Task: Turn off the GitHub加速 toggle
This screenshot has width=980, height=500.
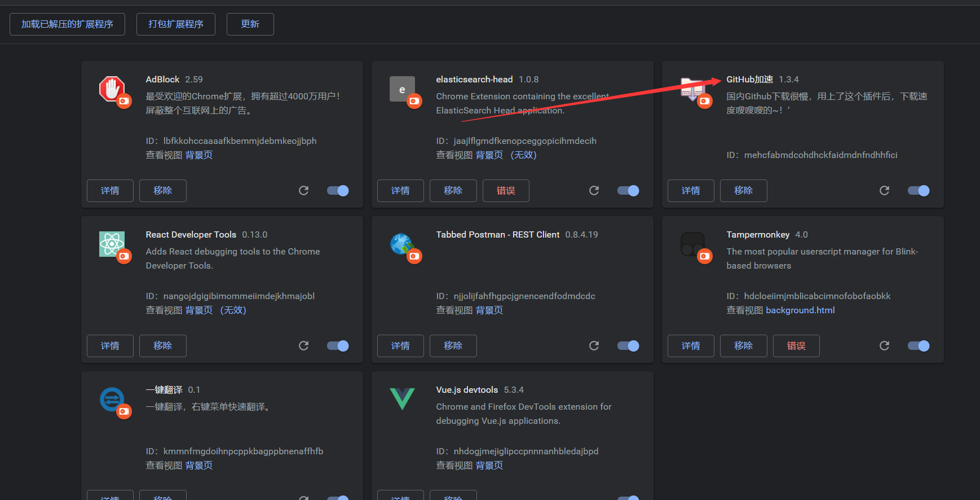Action: pyautogui.click(x=919, y=191)
